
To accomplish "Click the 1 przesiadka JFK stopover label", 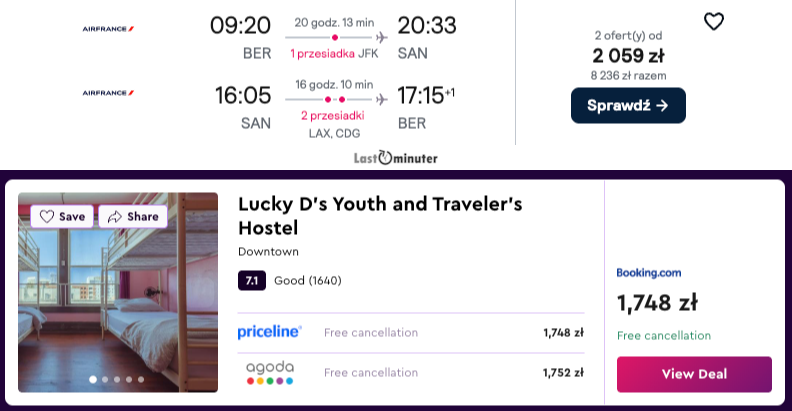I will (334, 54).
